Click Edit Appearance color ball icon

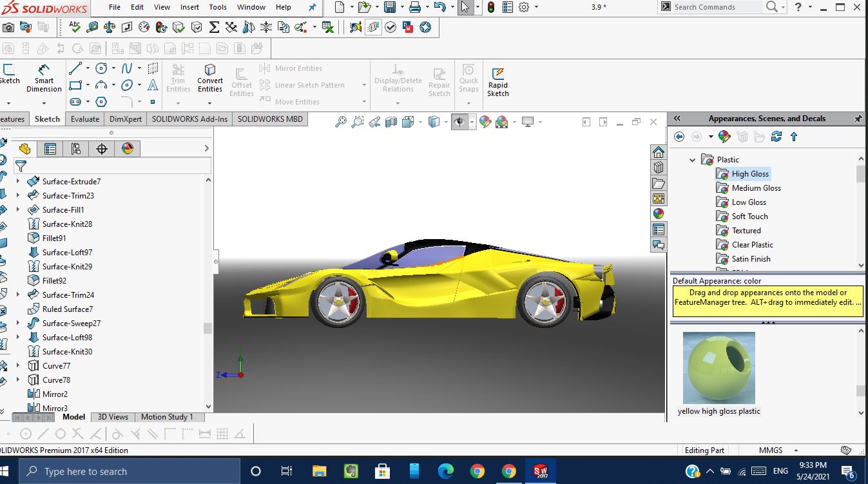click(x=485, y=122)
